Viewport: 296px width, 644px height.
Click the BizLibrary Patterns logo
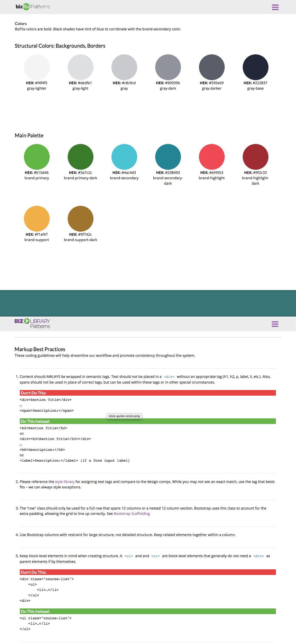coord(32,324)
